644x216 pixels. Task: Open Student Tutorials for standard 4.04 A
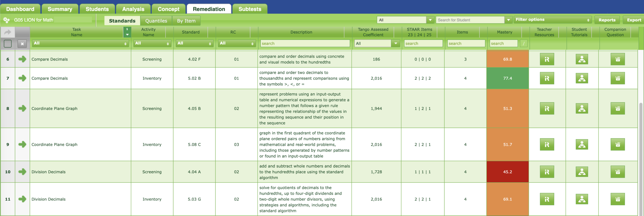(x=582, y=172)
